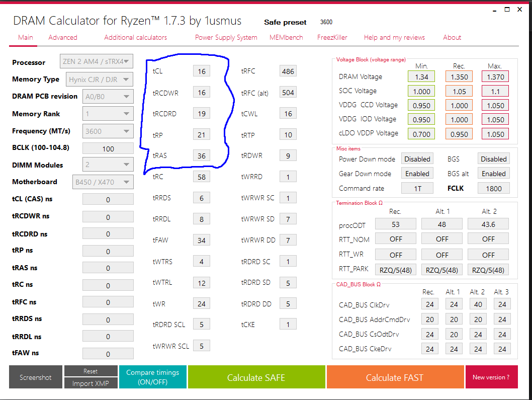Viewport: 532px width, 400px height.
Task: Open the Advanced tab
Action: tap(63, 37)
